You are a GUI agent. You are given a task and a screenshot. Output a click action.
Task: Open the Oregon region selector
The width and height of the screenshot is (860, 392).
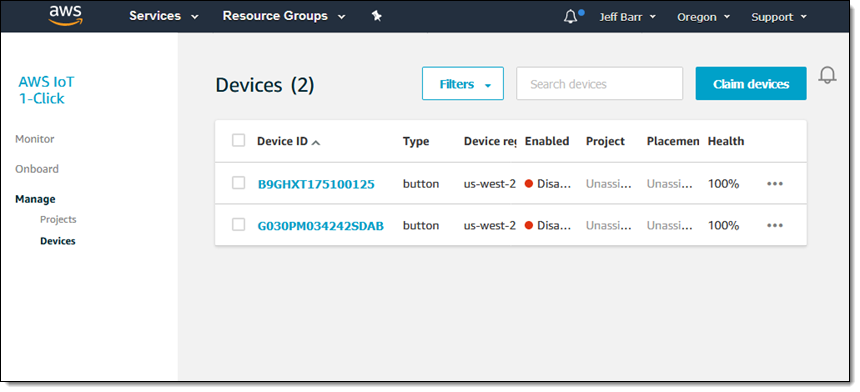tap(704, 17)
